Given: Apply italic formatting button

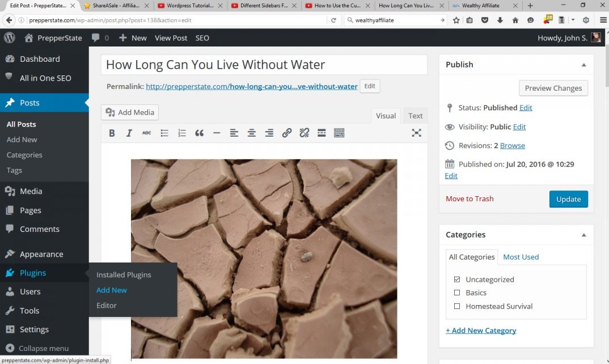Looking at the screenshot, I should point(129,133).
